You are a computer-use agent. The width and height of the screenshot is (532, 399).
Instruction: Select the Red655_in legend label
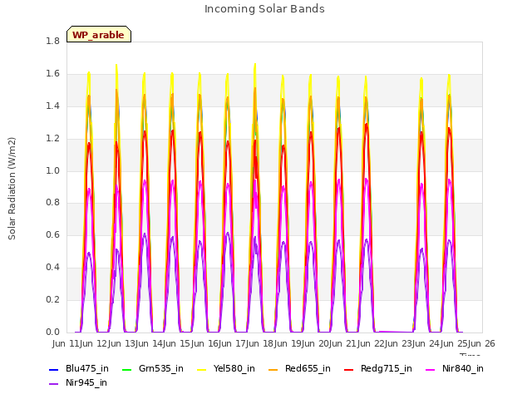pyautogui.click(x=308, y=369)
